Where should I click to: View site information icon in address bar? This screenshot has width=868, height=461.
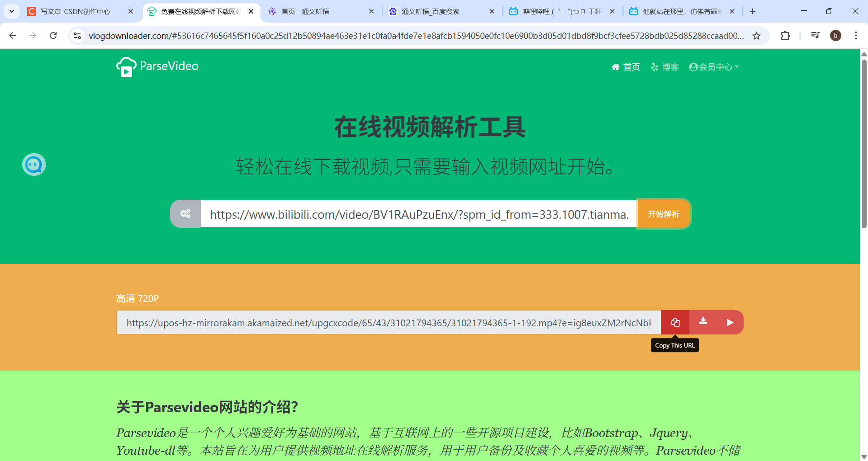[x=77, y=36]
